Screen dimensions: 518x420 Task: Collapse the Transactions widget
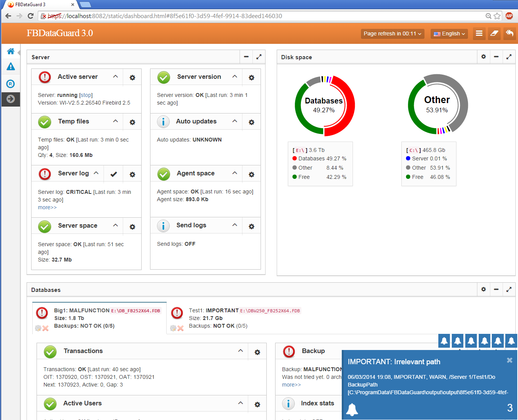click(241, 351)
